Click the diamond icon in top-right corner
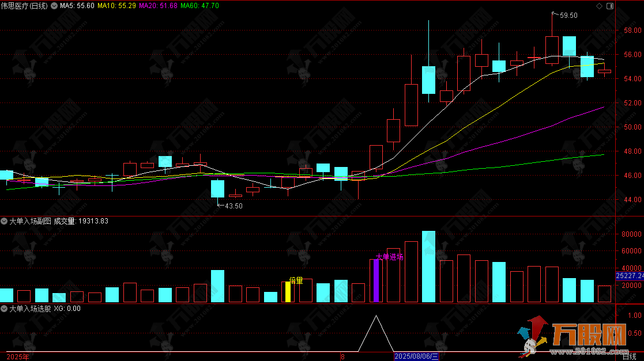The height and width of the screenshot is (361, 644). click(600, 6)
